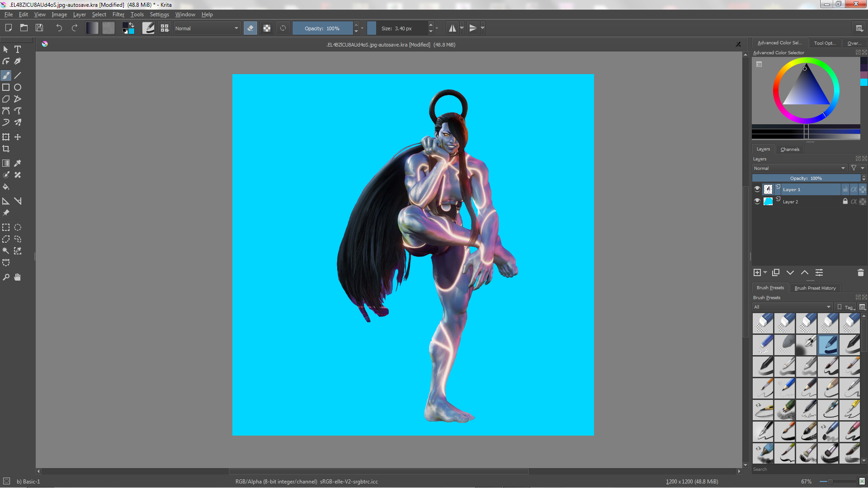Select the Crop tool
Screen dimensions: 868x488
click(x=6, y=149)
